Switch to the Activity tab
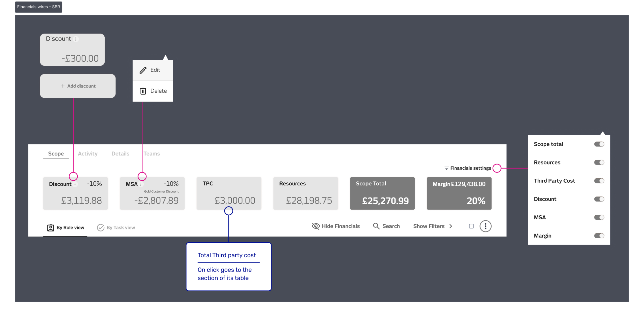 (88, 154)
